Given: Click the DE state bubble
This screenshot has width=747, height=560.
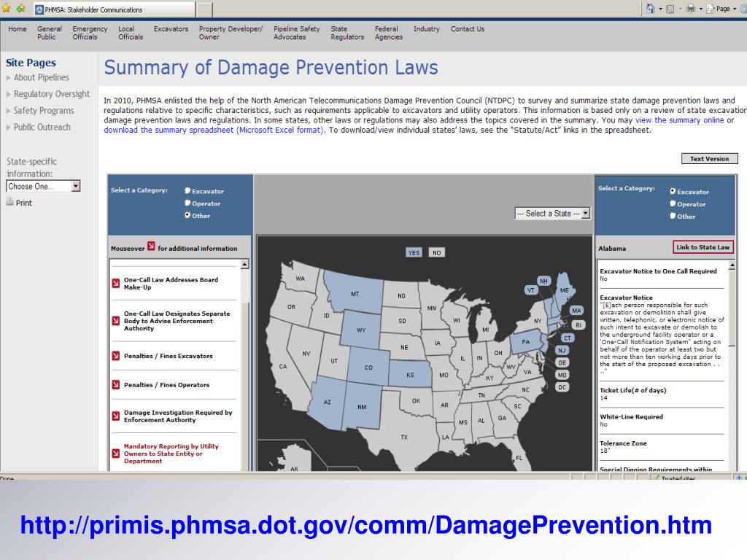Looking at the screenshot, I should click(562, 362).
